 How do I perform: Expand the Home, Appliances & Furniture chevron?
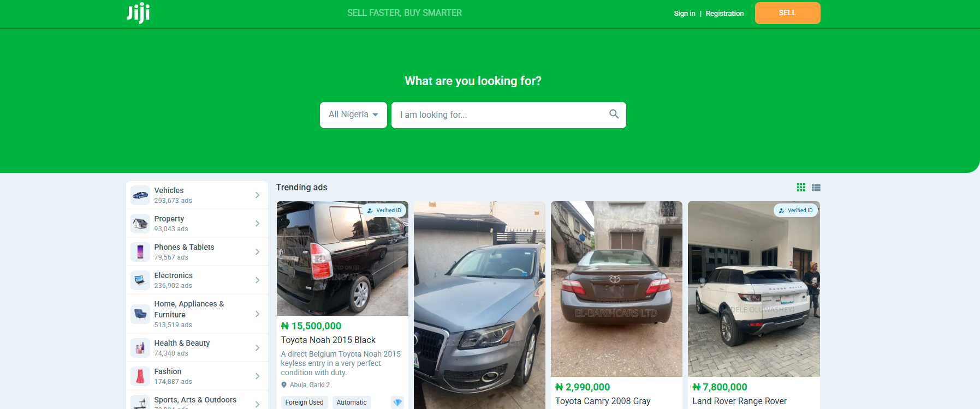pos(257,314)
